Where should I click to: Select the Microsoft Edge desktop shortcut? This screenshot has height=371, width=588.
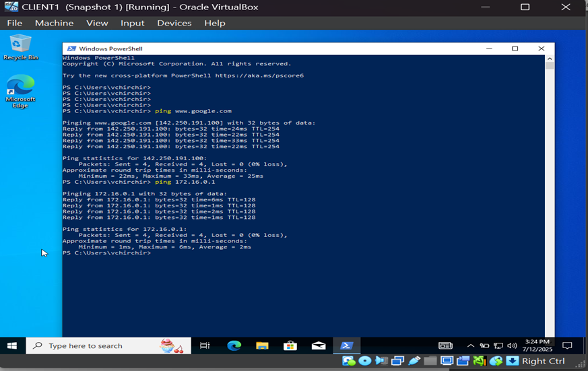[x=20, y=91]
